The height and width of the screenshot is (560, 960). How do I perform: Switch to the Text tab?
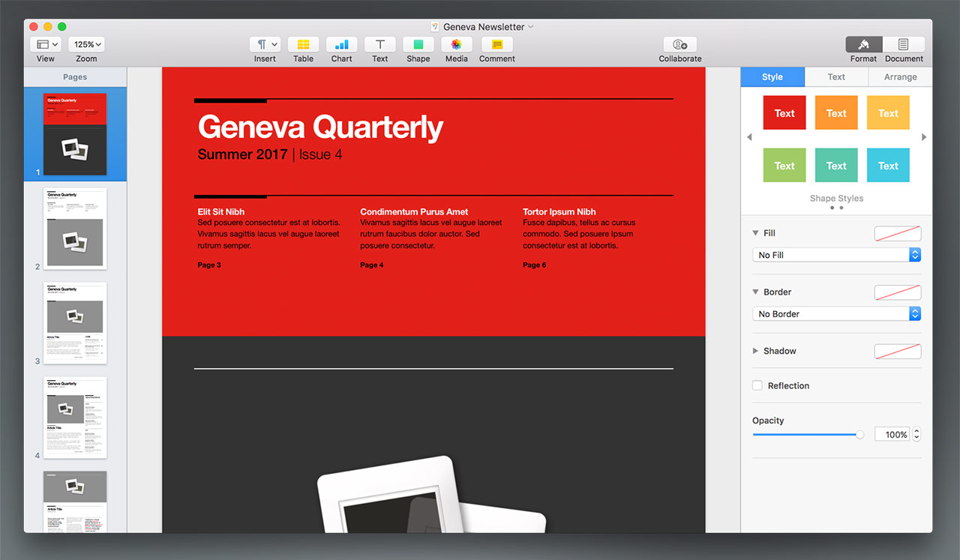click(x=836, y=77)
